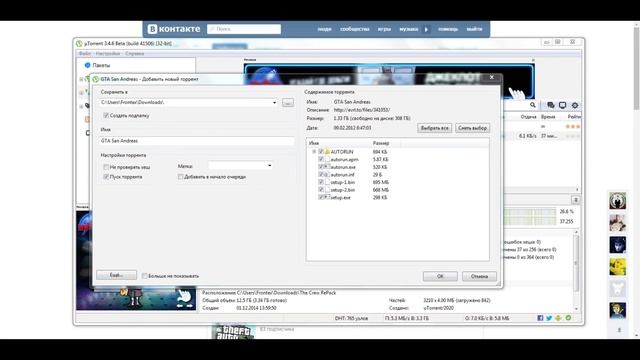Enable Добавить в начало очереди checkbox
Screen dimensions: 640x360
[180, 177]
